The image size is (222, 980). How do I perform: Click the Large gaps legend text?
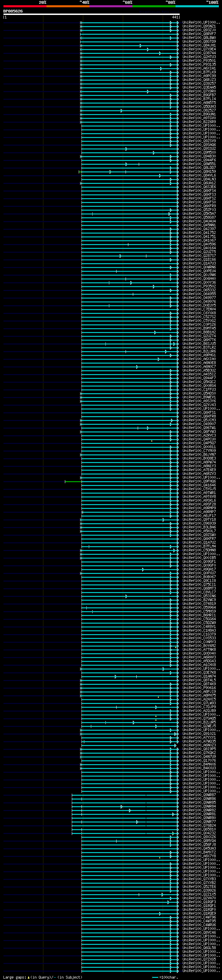[43, 977]
